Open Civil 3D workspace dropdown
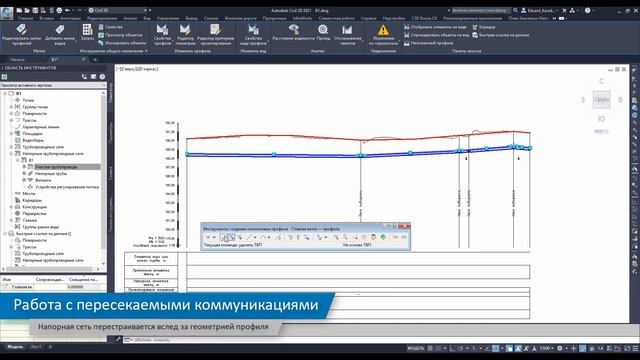 [x=118, y=10]
